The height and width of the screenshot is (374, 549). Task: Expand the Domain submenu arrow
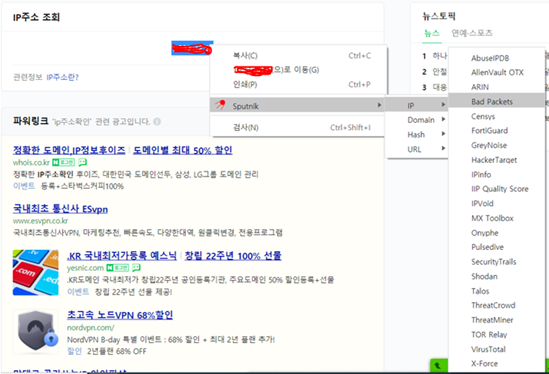tap(443, 119)
